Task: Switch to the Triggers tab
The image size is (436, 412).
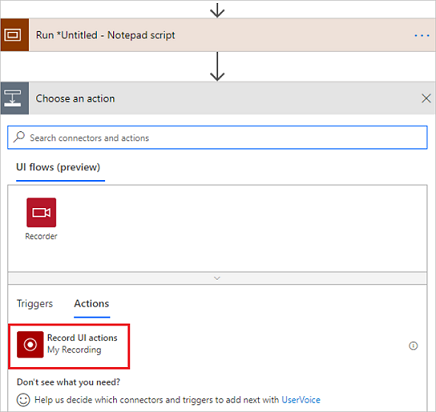Action: click(x=35, y=304)
